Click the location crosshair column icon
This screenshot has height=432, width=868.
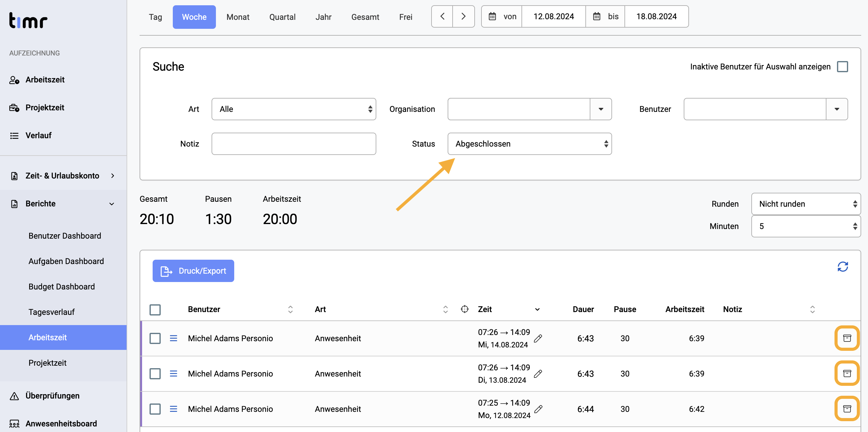(x=464, y=309)
